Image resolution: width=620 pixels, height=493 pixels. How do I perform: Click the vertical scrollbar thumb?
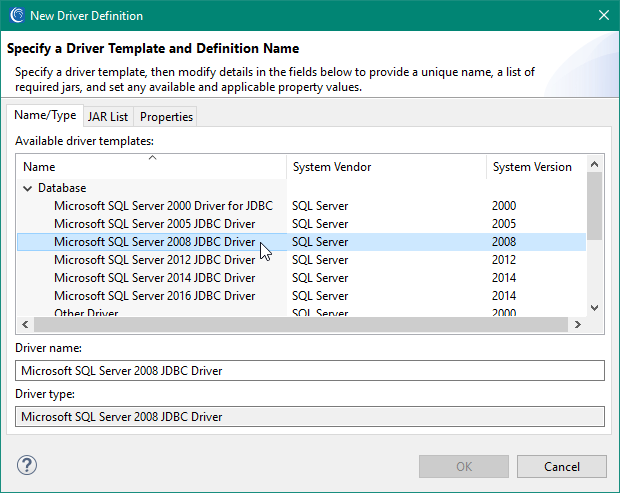pyautogui.click(x=594, y=206)
